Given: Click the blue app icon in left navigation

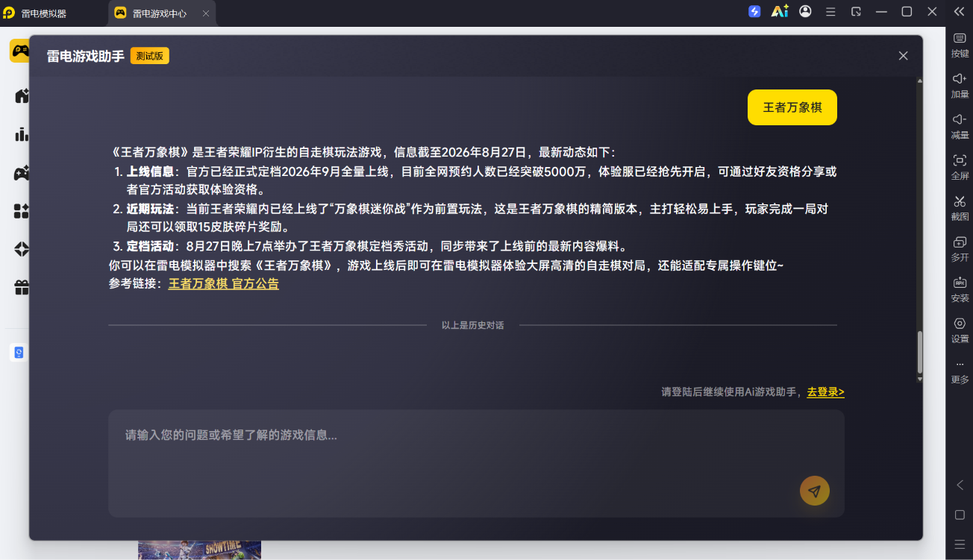Looking at the screenshot, I should pyautogui.click(x=19, y=353).
